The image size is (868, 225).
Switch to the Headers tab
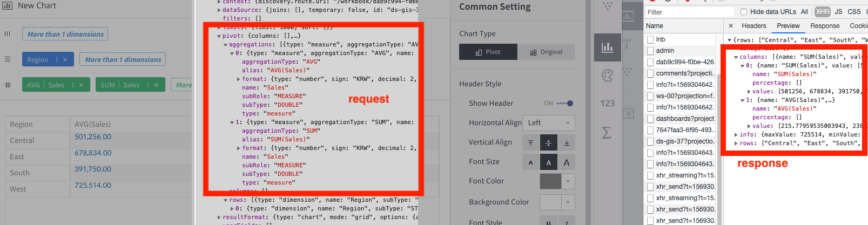tap(753, 26)
